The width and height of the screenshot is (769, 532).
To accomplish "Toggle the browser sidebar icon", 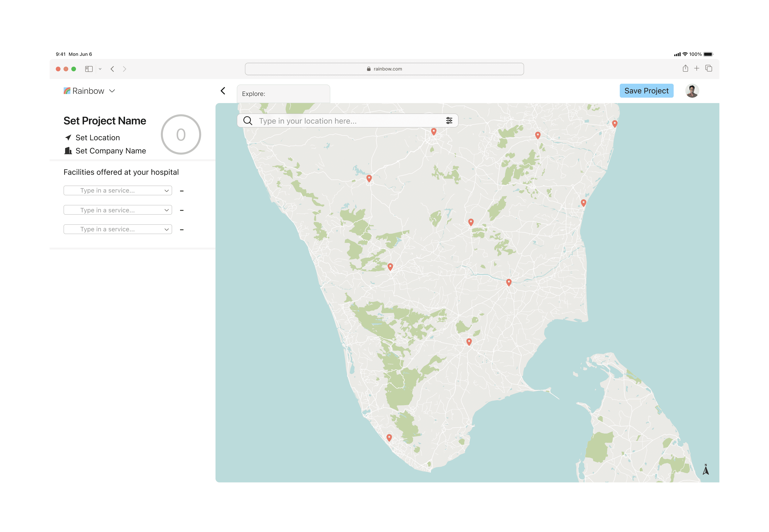I will tap(89, 69).
